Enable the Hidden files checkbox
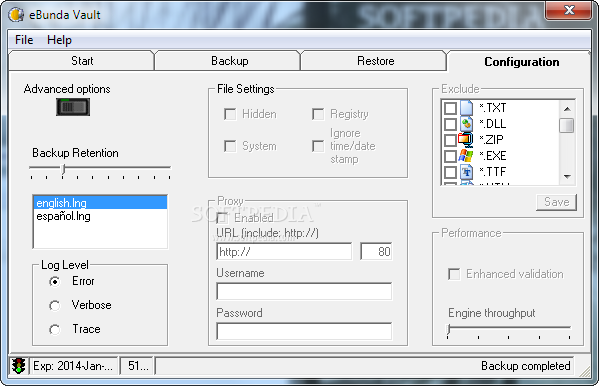599x386 pixels. [x=230, y=114]
